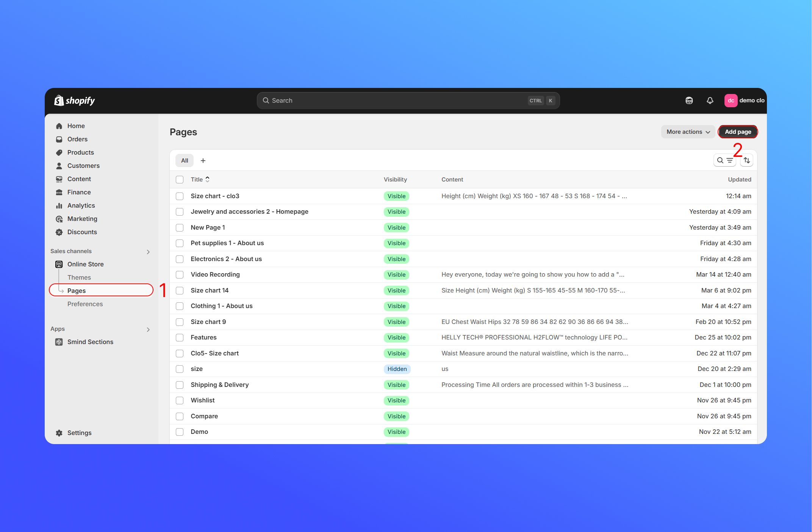Select the All view tab
Screen dimensions: 812x532
(185, 161)
